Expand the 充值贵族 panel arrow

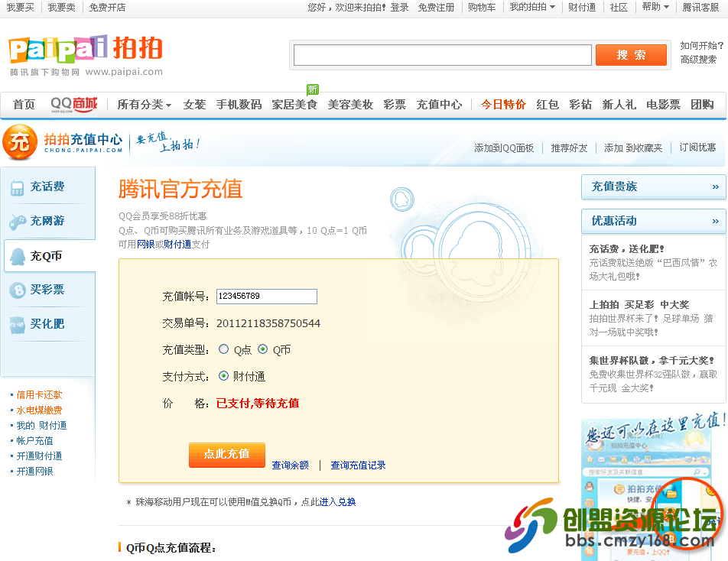(716, 186)
